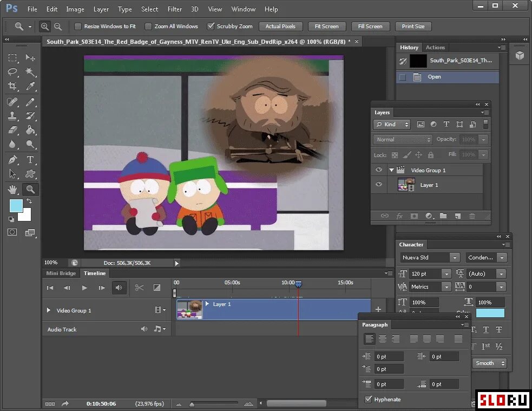The height and width of the screenshot is (411, 532).
Task: Select the Dodge tool
Action: point(30,144)
